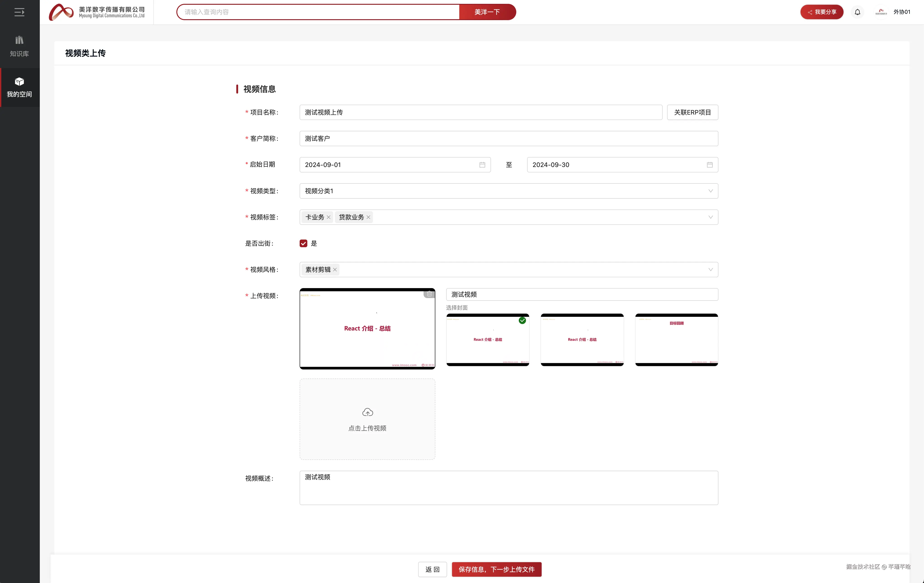Click the notification bell icon
924x583 pixels.
857,12
